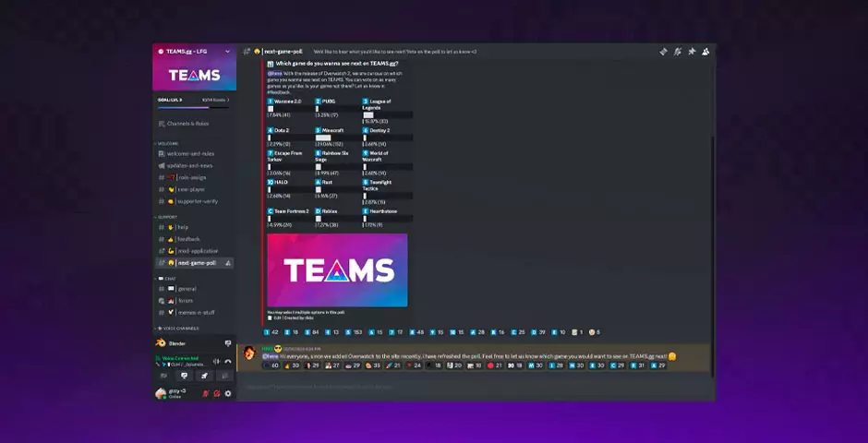This screenshot has width=868, height=443.
Task: Click the TEAMS poll banner image
Action: [x=337, y=269]
